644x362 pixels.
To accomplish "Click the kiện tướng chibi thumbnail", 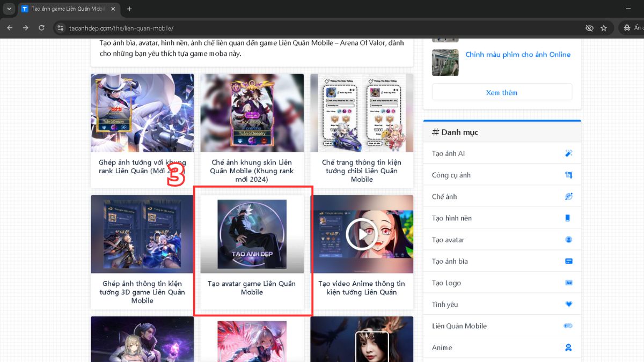I will [362, 113].
